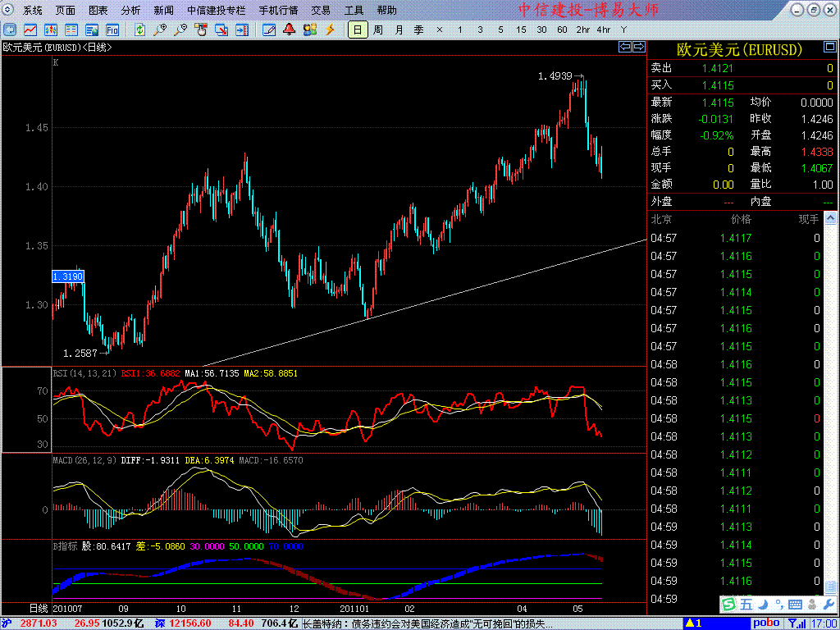Screen dimensions: 840x630
Task: Click the pobo status bar label
Action: 767,623
